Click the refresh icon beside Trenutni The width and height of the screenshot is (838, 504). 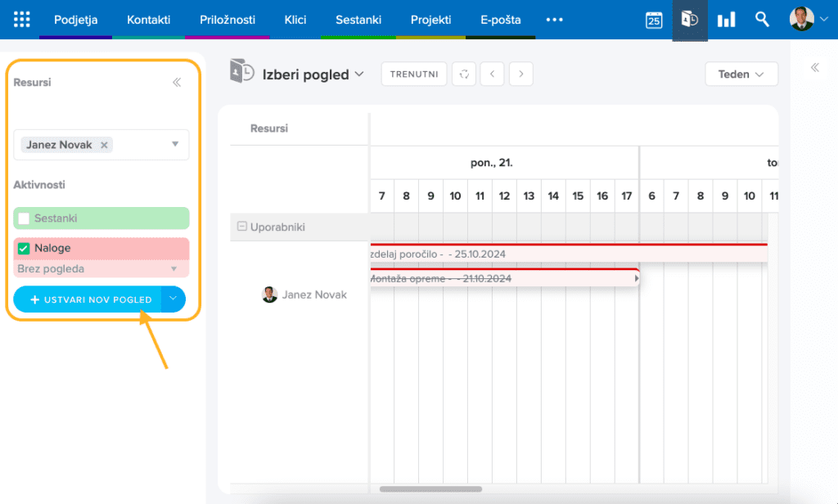tap(464, 74)
